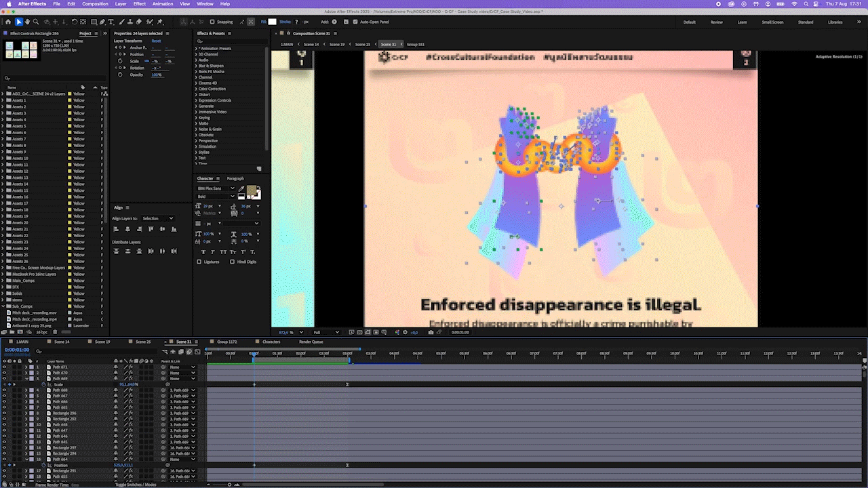The image size is (868, 488).
Task: Go to 1.MAIN in composition breadcrumb
Action: coord(288,44)
